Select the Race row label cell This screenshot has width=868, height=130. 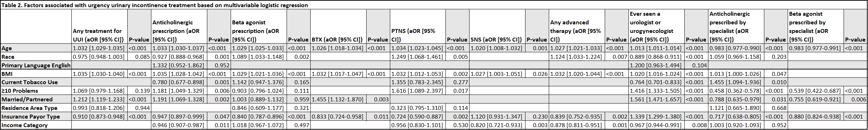click(36, 57)
